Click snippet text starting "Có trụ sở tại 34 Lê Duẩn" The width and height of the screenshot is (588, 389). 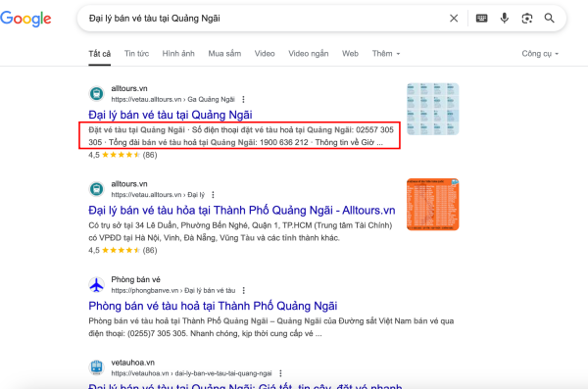[240, 231]
